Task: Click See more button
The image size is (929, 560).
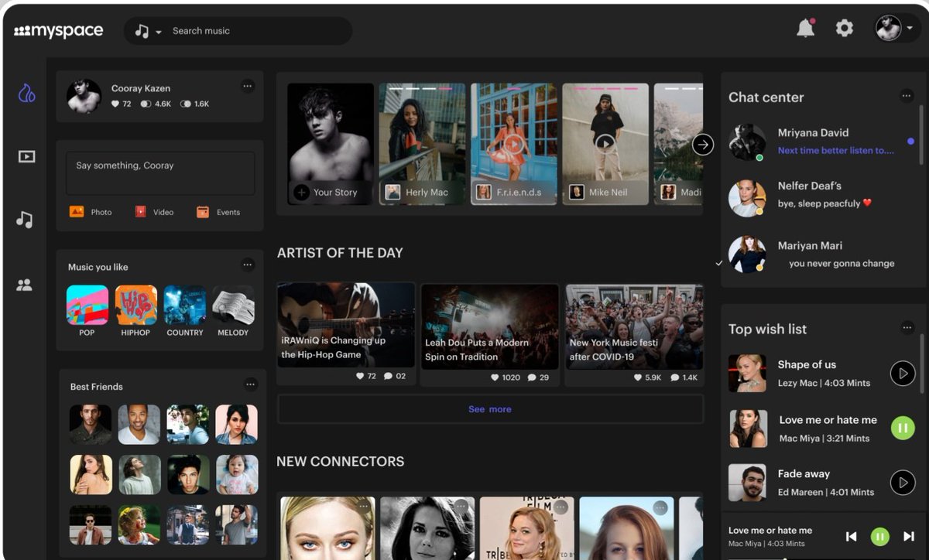Action: click(x=490, y=409)
